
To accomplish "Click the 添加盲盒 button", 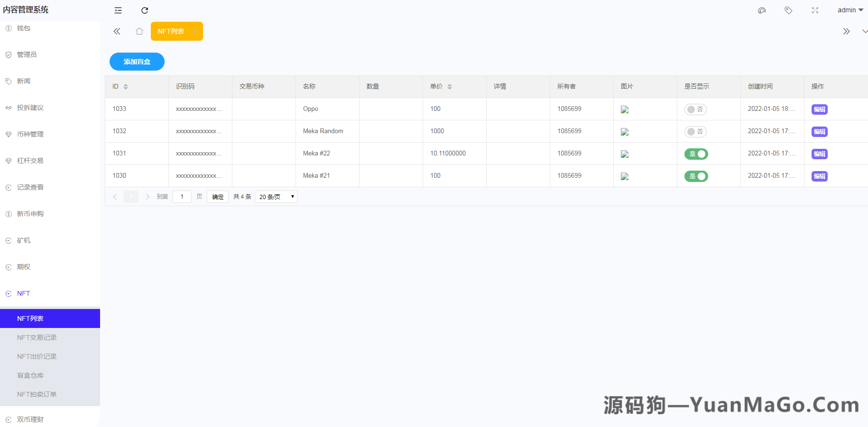I will (x=137, y=62).
